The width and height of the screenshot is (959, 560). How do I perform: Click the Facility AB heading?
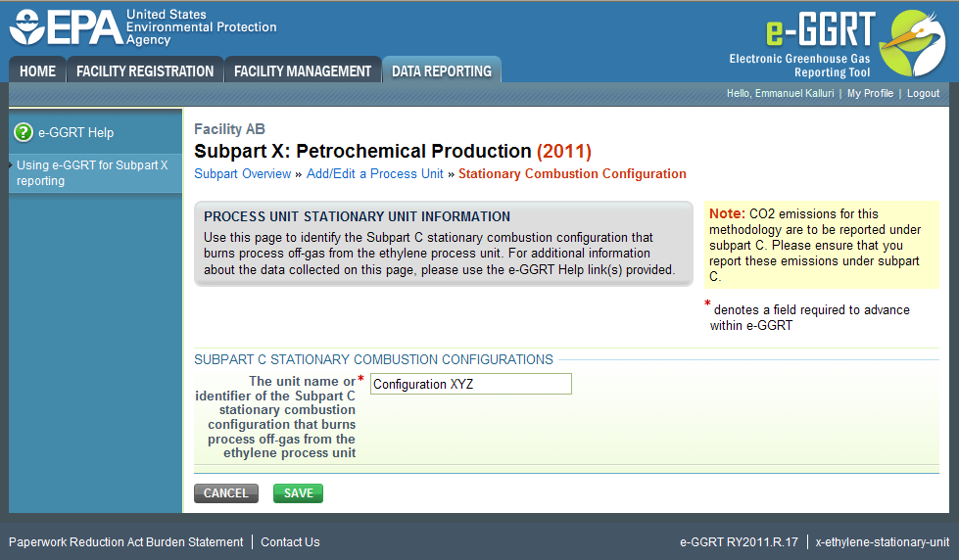tap(229, 129)
